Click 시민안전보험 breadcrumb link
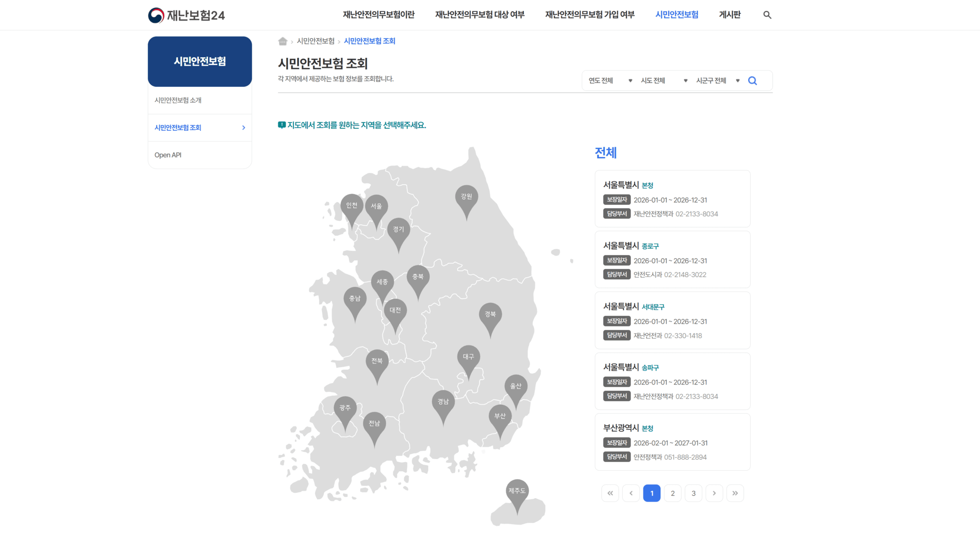Image resolution: width=980 pixels, height=551 pixels. [x=316, y=41]
